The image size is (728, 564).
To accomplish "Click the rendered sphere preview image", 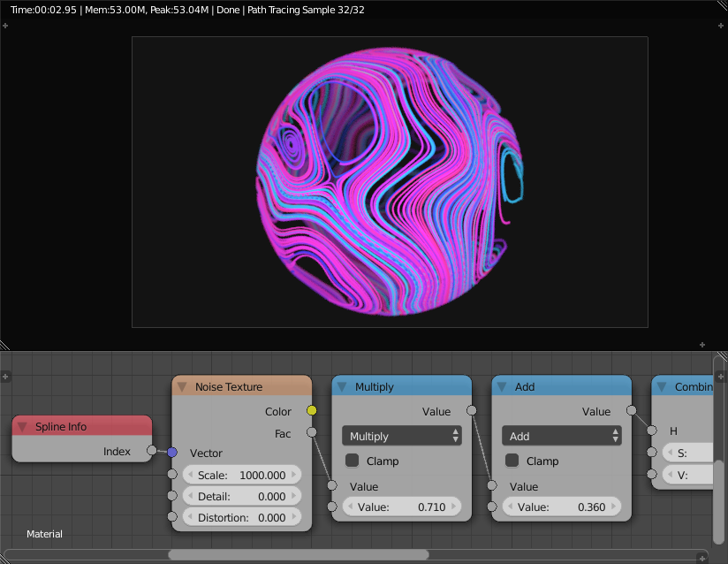I will tap(390, 181).
